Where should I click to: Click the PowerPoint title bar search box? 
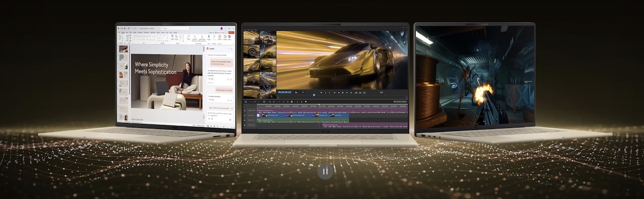(x=175, y=28)
